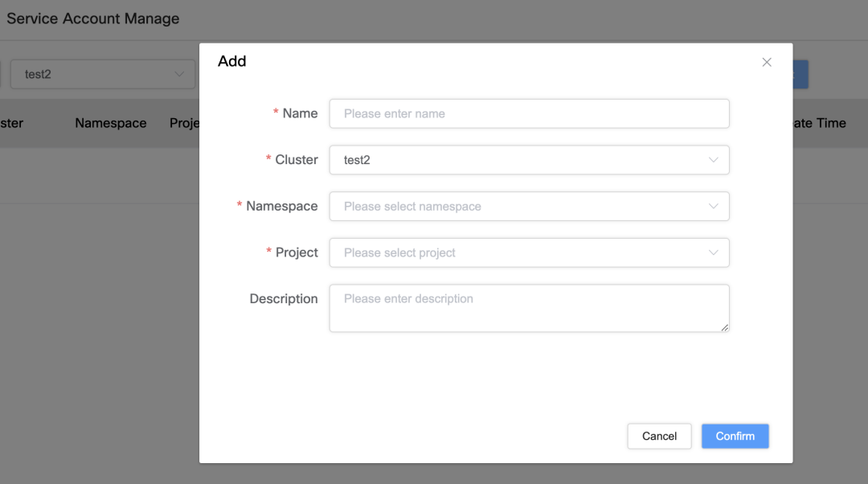
Task: Click the Name field label
Action: tap(300, 113)
